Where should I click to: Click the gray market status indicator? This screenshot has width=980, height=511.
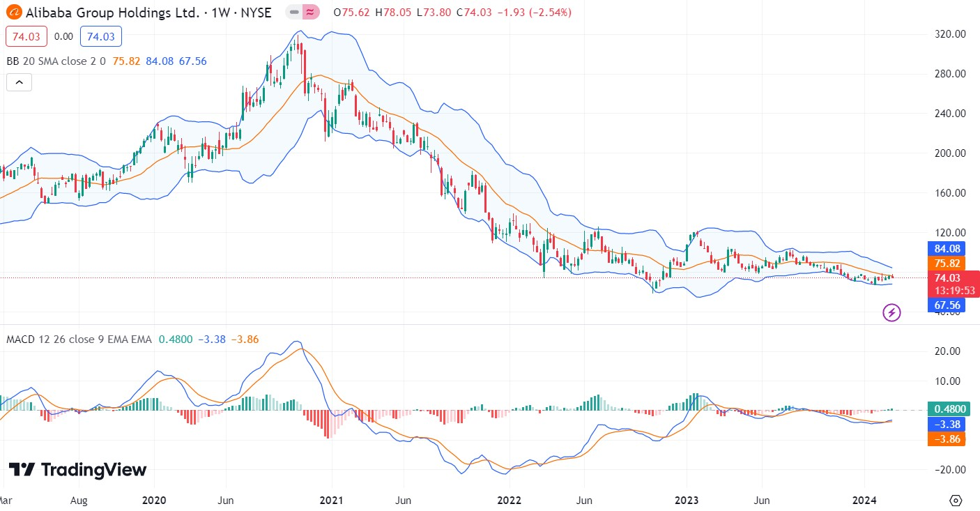[x=294, y=12]
